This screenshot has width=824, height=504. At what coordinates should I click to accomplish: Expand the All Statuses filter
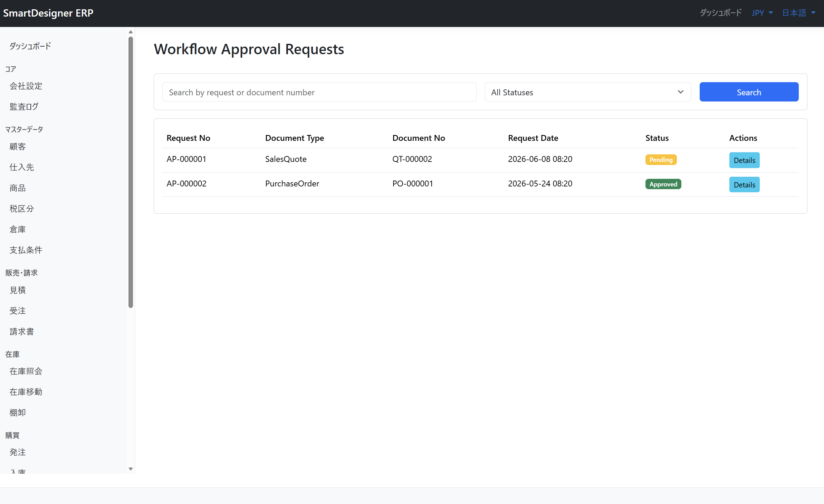click(588, 92)
